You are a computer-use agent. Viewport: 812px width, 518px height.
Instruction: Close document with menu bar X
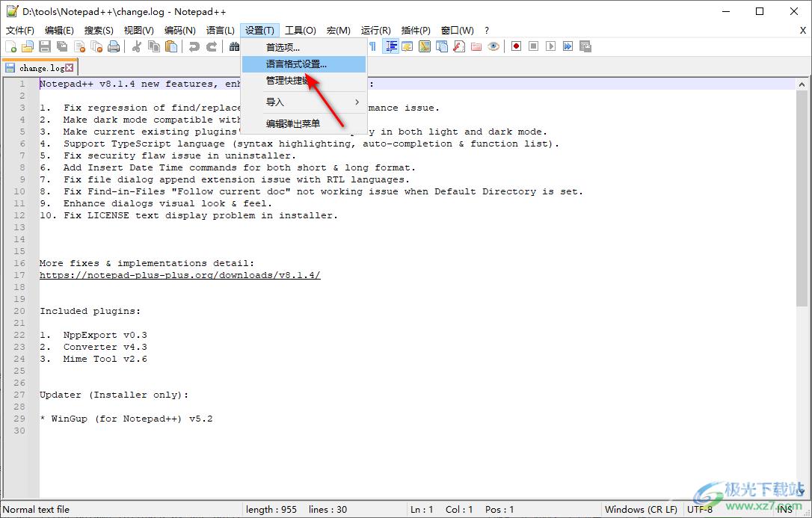point(803,31)
